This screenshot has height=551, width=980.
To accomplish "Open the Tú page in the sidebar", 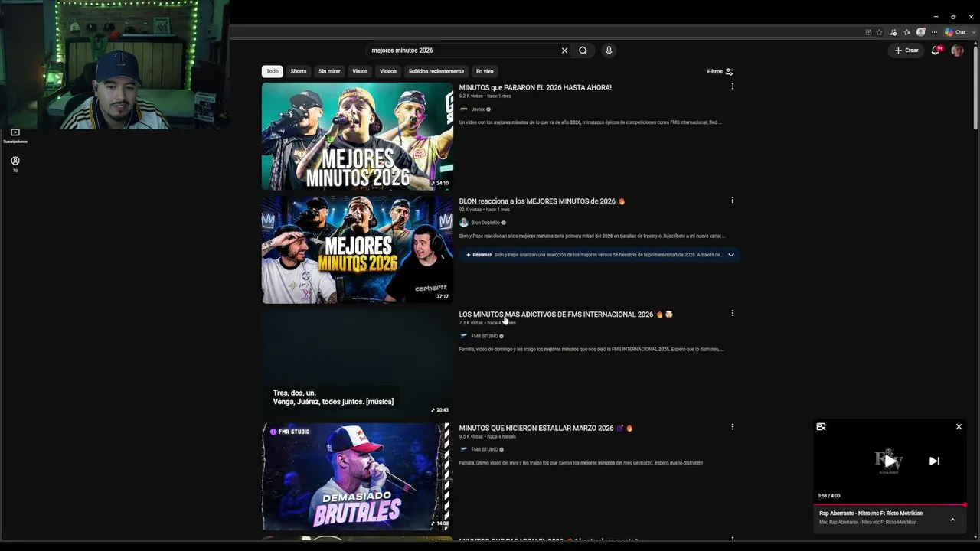I will (x=15, y=164).
